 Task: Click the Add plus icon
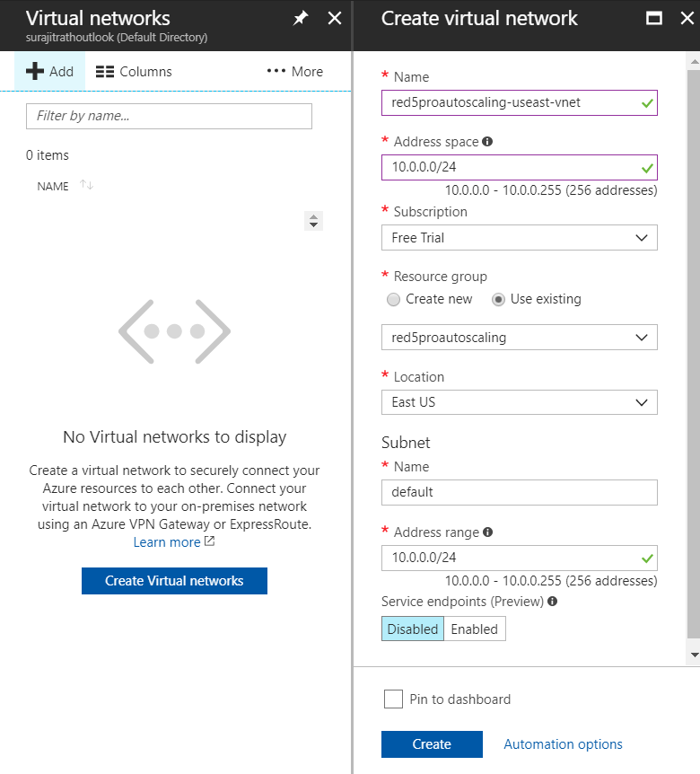click(35, 71)
